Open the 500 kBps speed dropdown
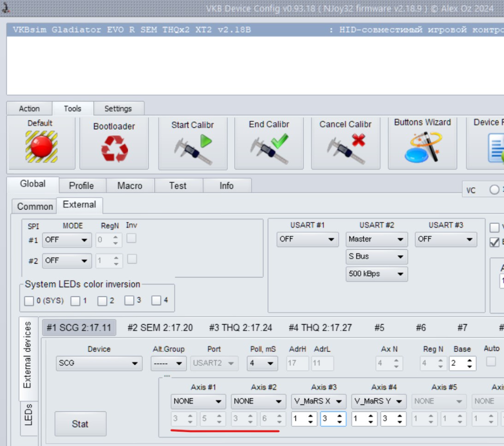 pos(377,274)
